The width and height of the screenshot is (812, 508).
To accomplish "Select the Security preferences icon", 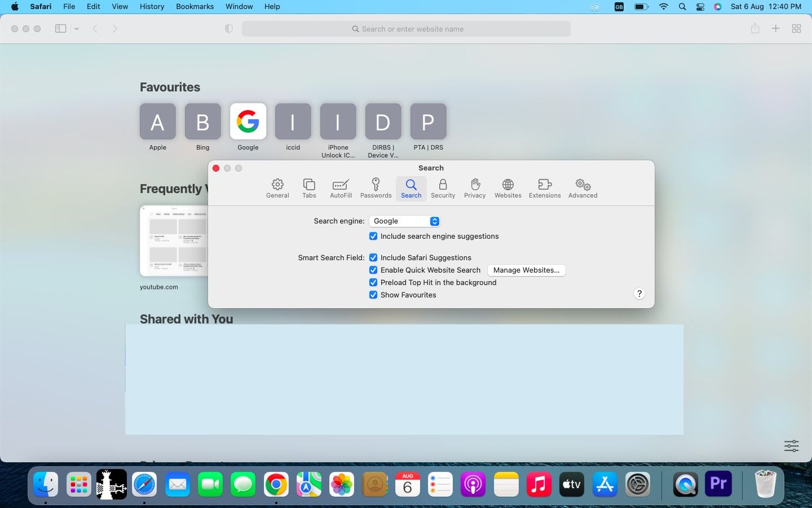I will point(443,189).
